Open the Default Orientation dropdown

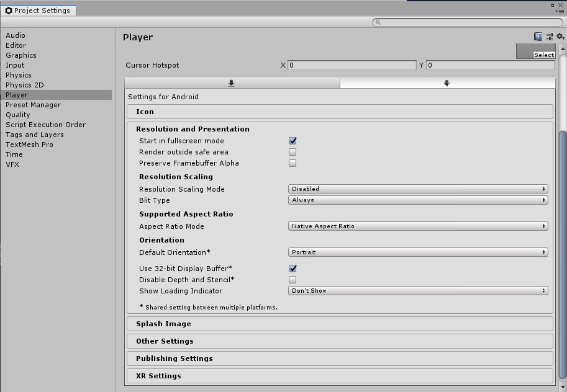click(x=417, y=252)
